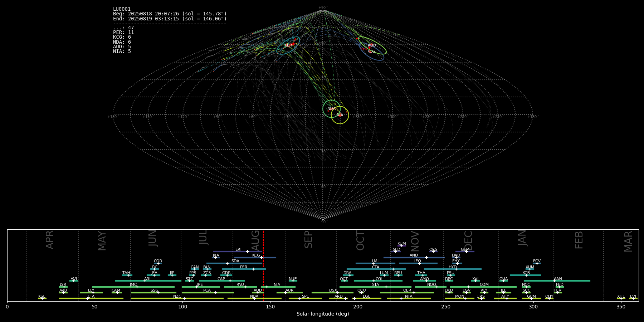Click the +90 north pole latitude label

pos(323,8)
